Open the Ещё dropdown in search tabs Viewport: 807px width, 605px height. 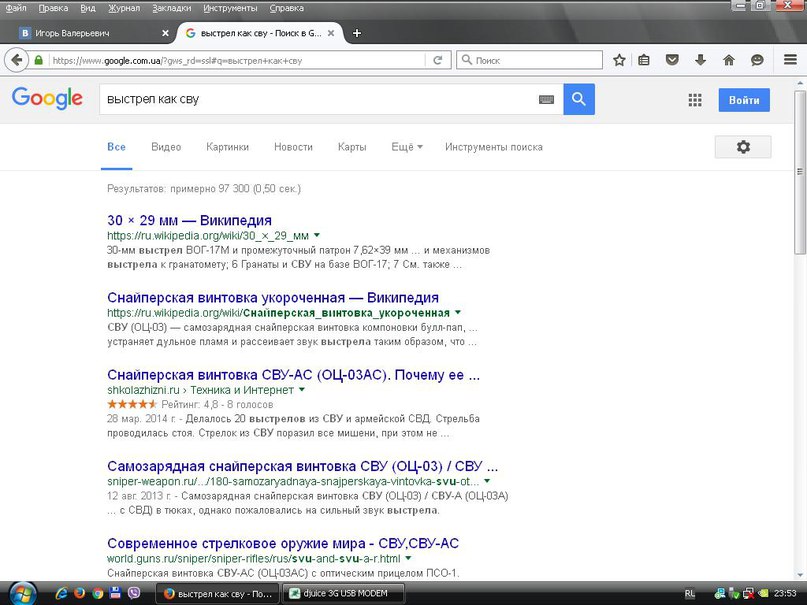(407, 147)
